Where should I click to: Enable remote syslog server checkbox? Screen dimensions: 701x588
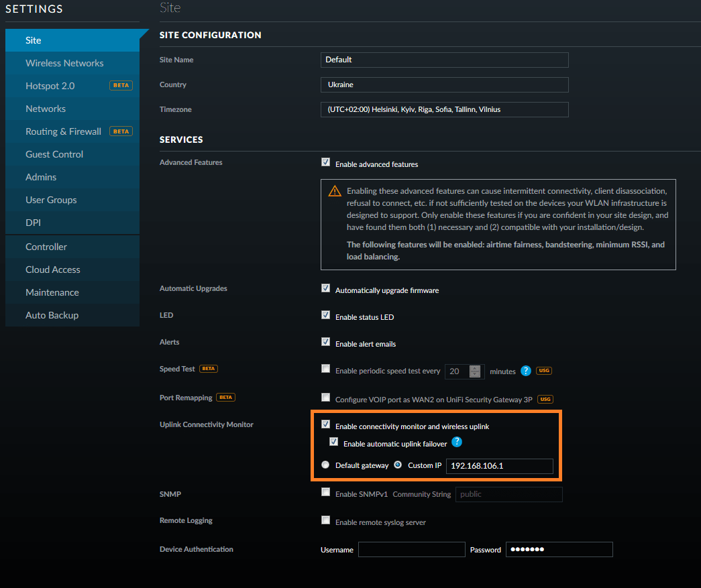(326, 520)
